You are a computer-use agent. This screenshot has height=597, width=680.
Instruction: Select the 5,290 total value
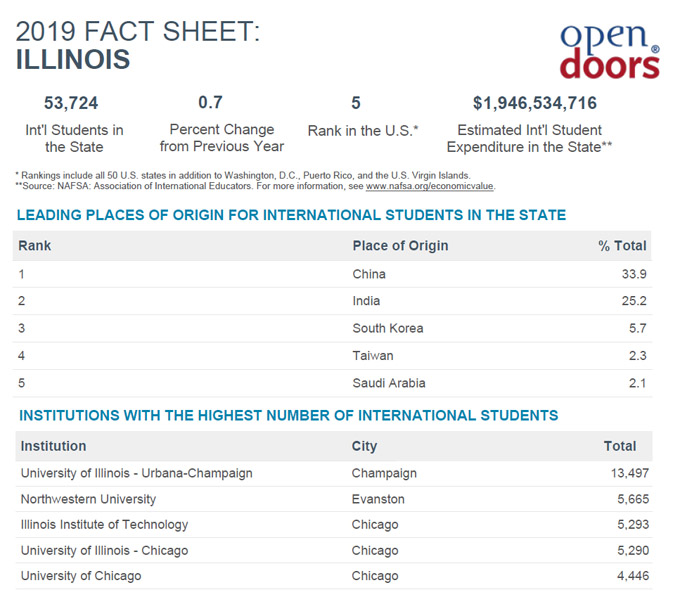633,551
